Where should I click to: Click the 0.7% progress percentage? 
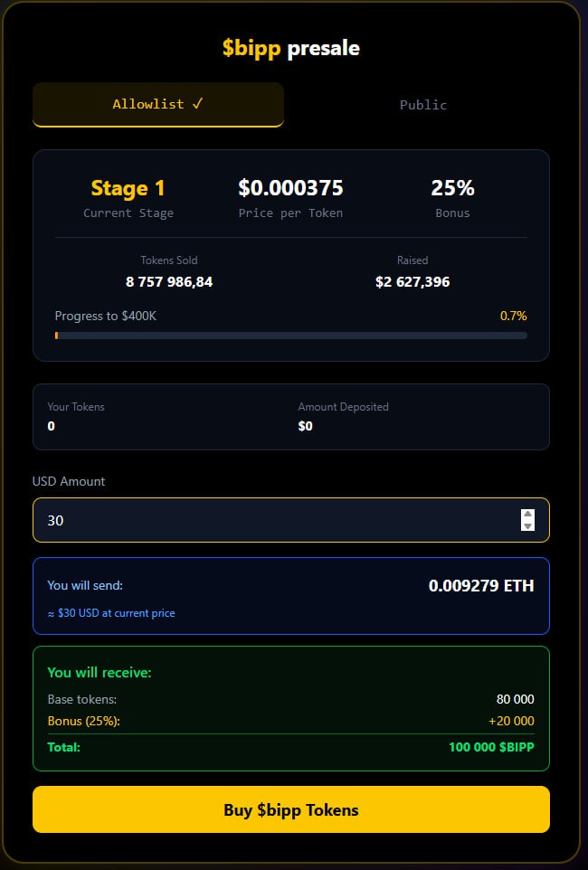point(513,316)
